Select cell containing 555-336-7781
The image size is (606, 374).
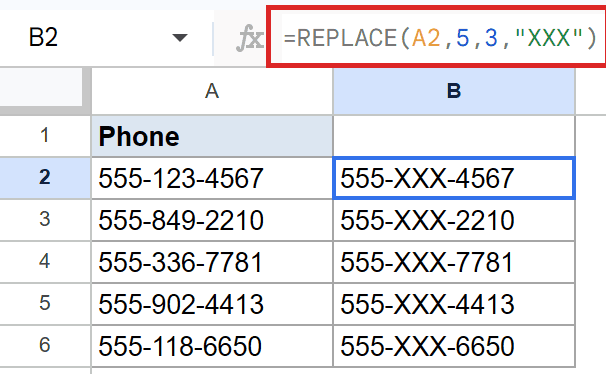pyautogui.click(x=212, y=262)
